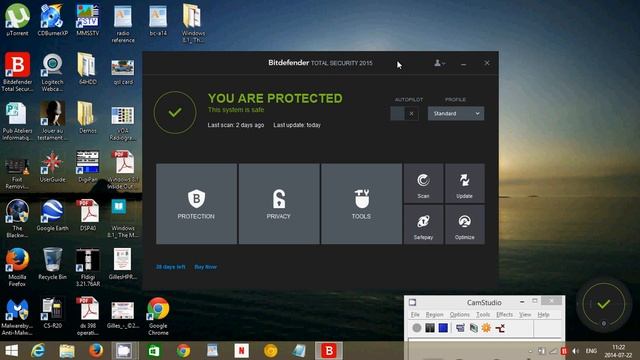Click the ENG language indicator in the tray

591,351
